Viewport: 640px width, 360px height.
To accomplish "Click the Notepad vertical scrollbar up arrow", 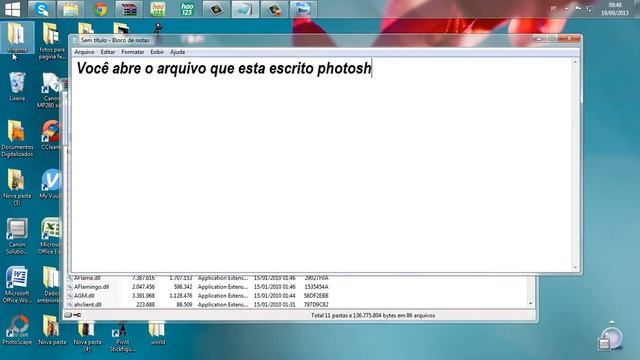I will tap(576, 62).
